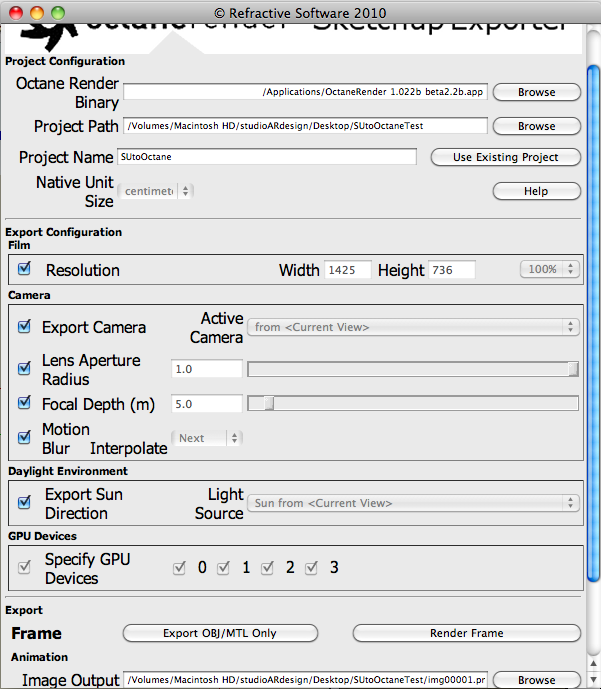Toggle the GPU device 0 checkbox
The width and height of the screenshot is (601, 689).
click(179, 568)
